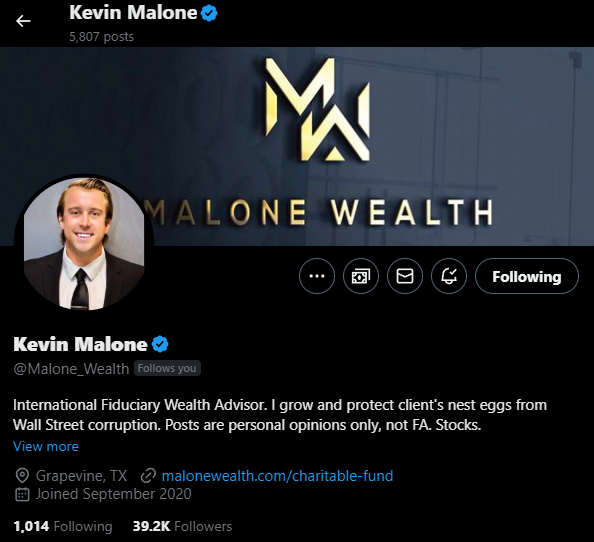Toggle the notification bell for this account
The height and width of the screenshot is (542, 594).
point(449,276)
